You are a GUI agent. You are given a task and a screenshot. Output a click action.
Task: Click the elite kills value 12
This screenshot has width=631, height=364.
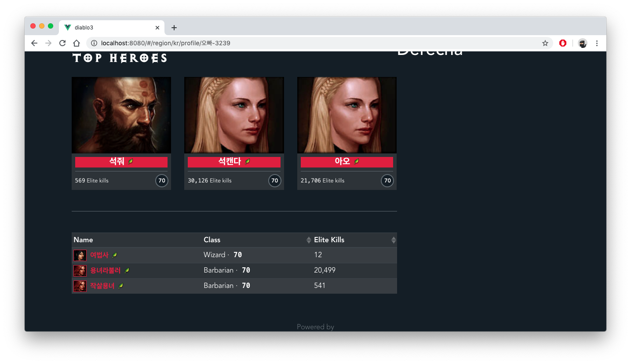[x=318, y=255]
